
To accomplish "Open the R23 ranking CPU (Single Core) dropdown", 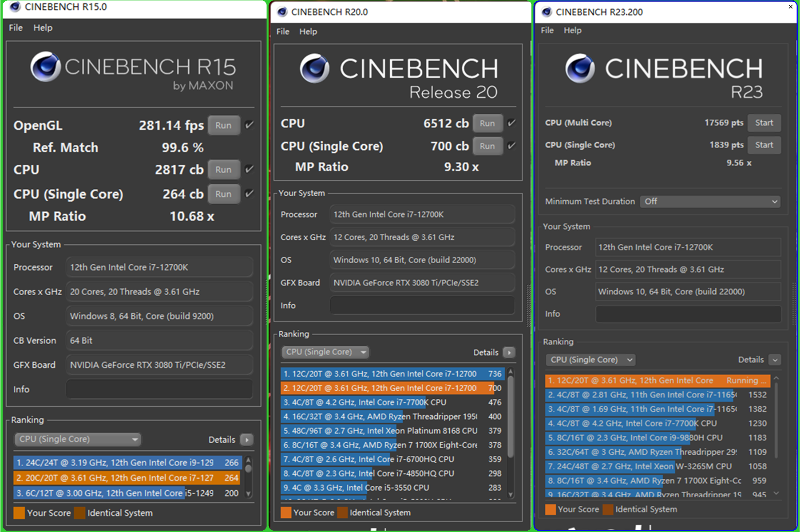I will [590, 360].
